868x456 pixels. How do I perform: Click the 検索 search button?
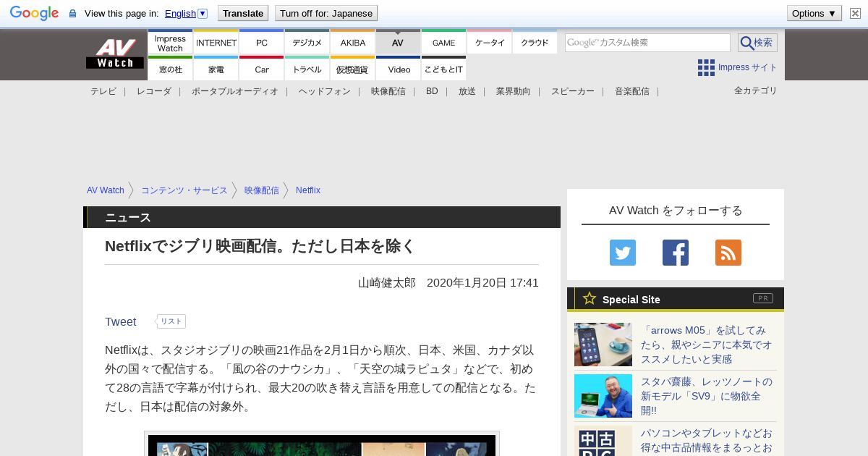(x=757, y=43)
